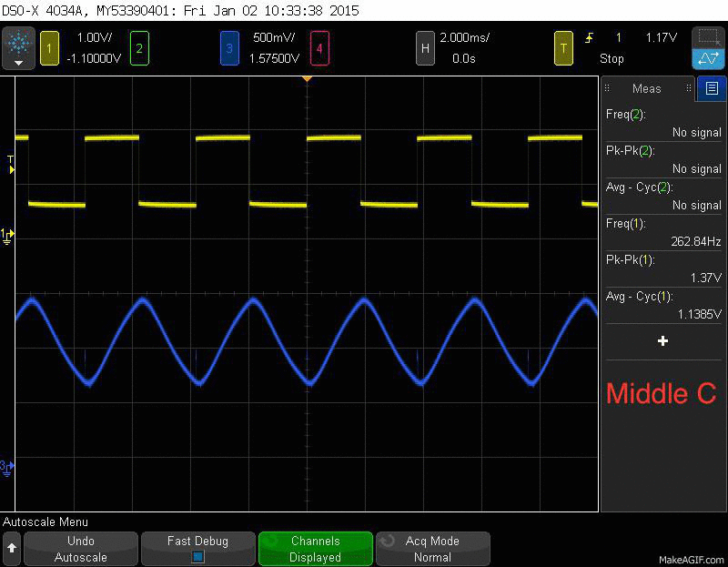Add a measurement with plus button

(663, 341)
